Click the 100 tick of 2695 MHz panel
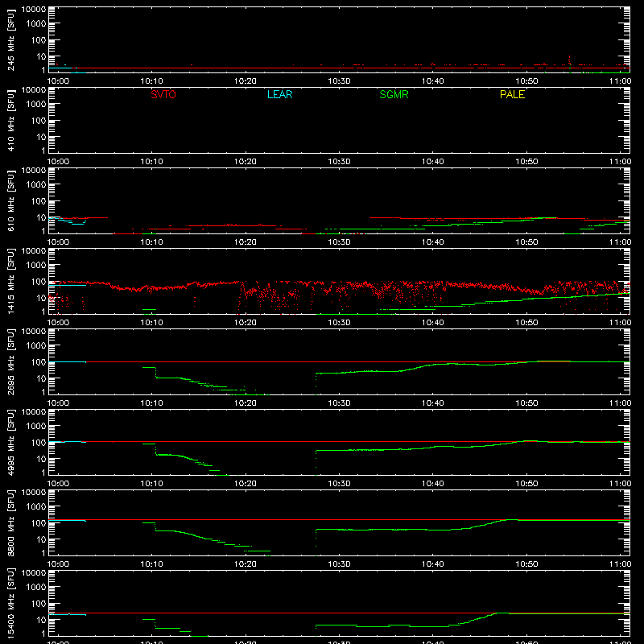Image resolution: width=644 pixels, height=644 pixels. 39,362
